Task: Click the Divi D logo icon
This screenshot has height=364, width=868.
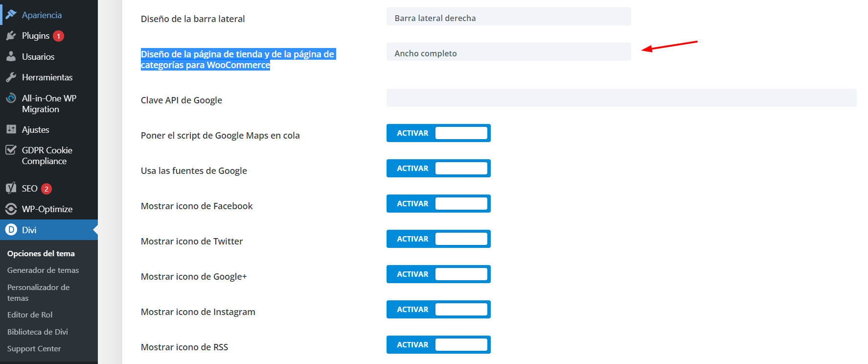Action: pos(11,230)
